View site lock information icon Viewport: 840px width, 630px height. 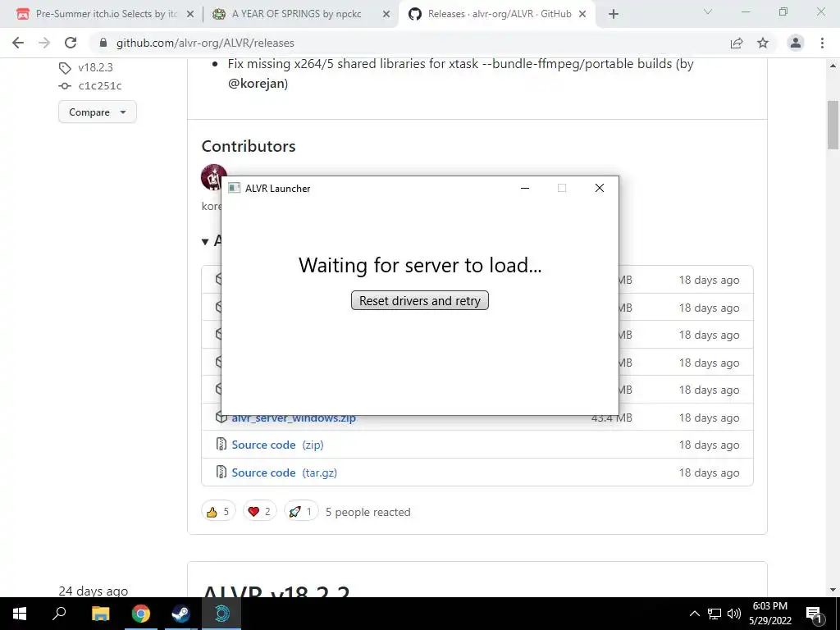point(103,43)
